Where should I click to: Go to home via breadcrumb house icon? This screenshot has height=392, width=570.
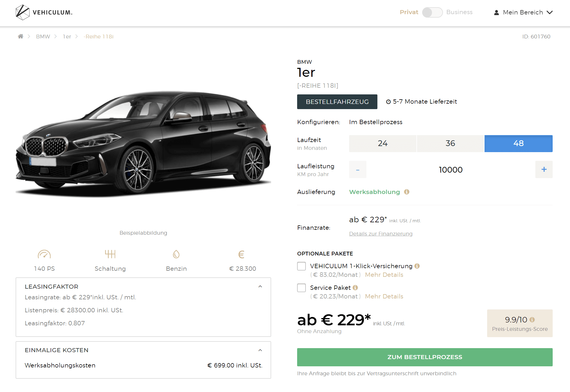[x=21, y=36]
